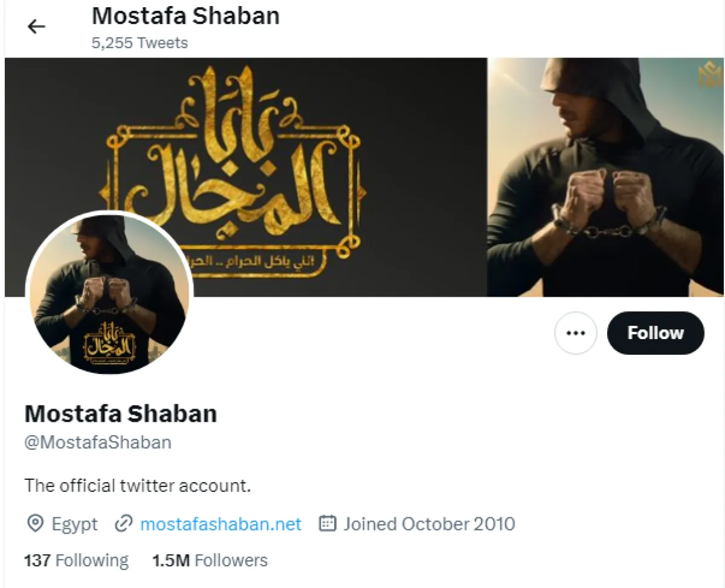View the 137 Following list
Image resolution: width=725 pixels, height=588 pixels.
click(x=76, y=560)
